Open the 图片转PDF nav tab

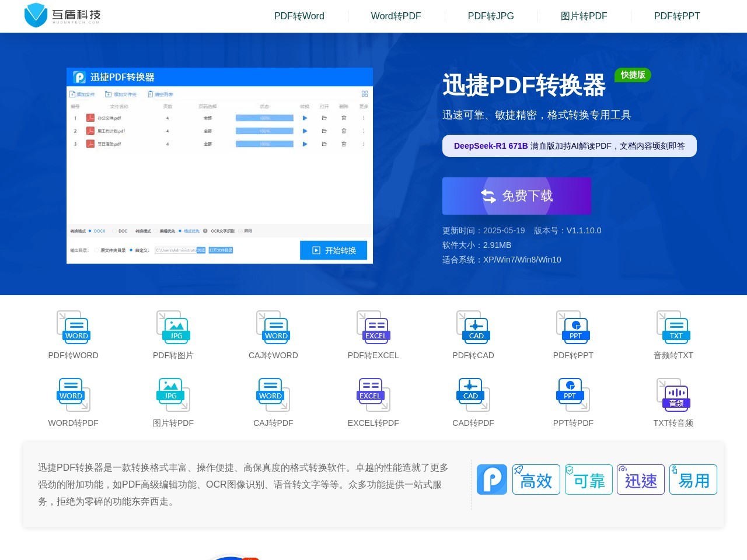pyautogui.click(x=584, y=16)
